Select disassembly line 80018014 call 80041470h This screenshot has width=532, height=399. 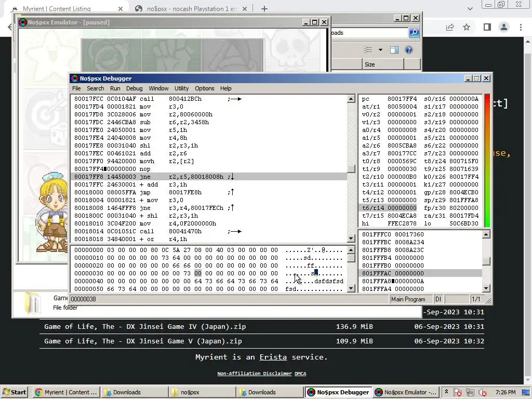[x=209, y=231]
